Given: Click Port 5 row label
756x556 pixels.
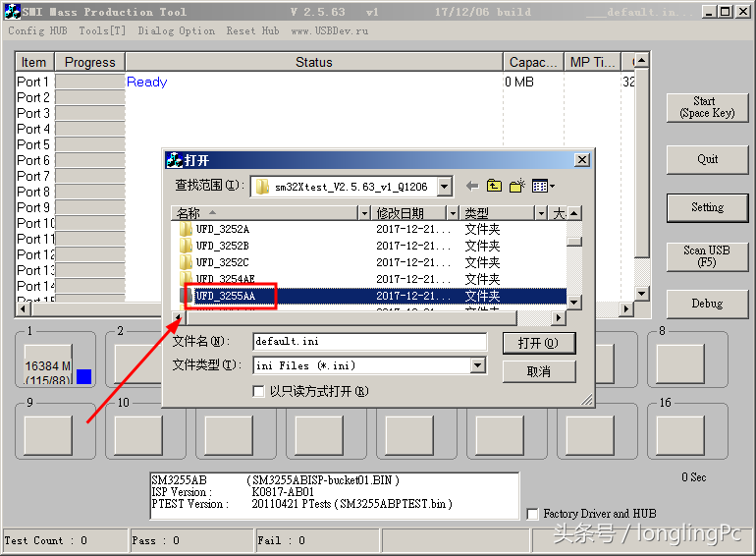Looking at the screenshot, I should tap(33, 144).
